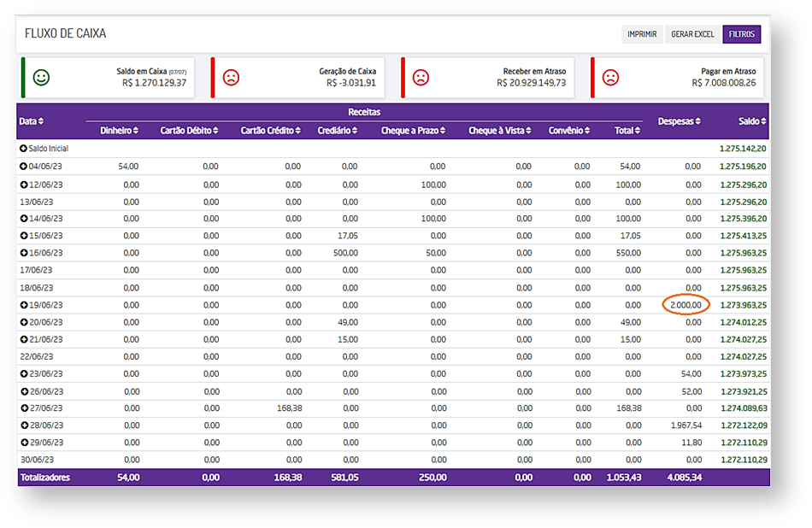Click the GERAR EXCEL button
The width and height of the screenshot is (812, 528).
(x=692, y=34)
